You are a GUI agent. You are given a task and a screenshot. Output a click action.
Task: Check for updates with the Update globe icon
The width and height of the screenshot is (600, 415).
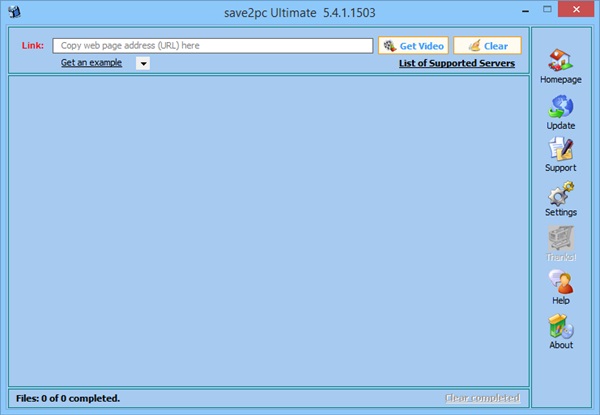tap(560, 106)
